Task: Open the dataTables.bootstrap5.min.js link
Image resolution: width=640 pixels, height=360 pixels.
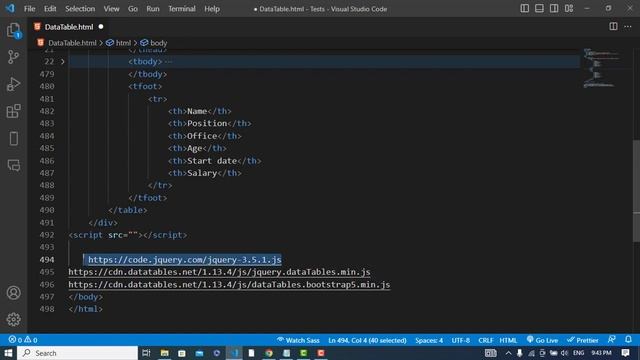Action: click(x=229, y=284)
